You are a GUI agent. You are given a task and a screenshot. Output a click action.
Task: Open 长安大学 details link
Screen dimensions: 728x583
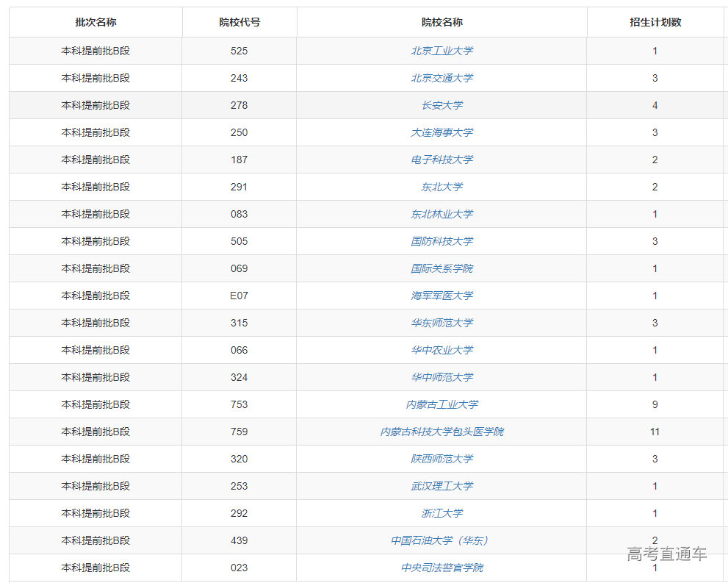[x=442, y=105]
